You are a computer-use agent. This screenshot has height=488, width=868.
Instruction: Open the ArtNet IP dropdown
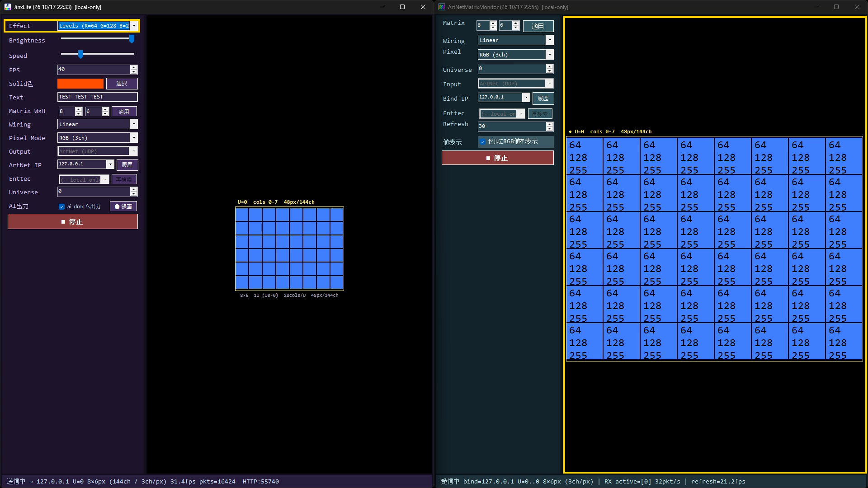[x=110, y=164]
